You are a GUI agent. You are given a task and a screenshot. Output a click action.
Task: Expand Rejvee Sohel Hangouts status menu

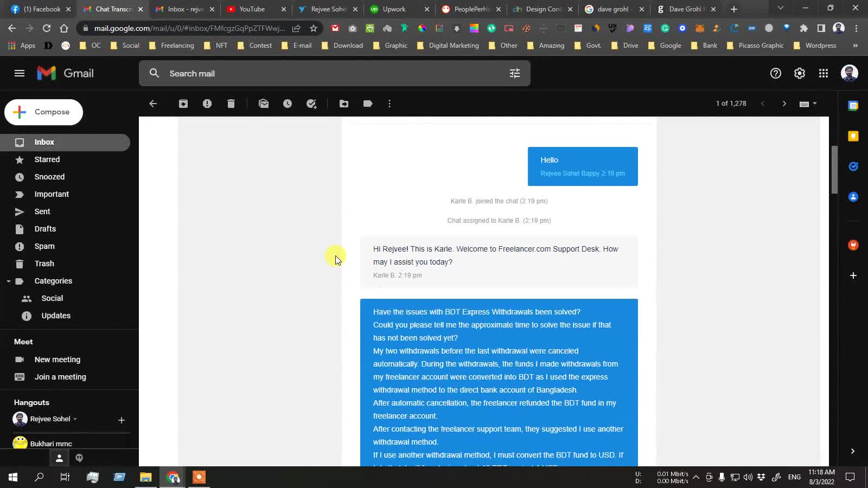75,419
